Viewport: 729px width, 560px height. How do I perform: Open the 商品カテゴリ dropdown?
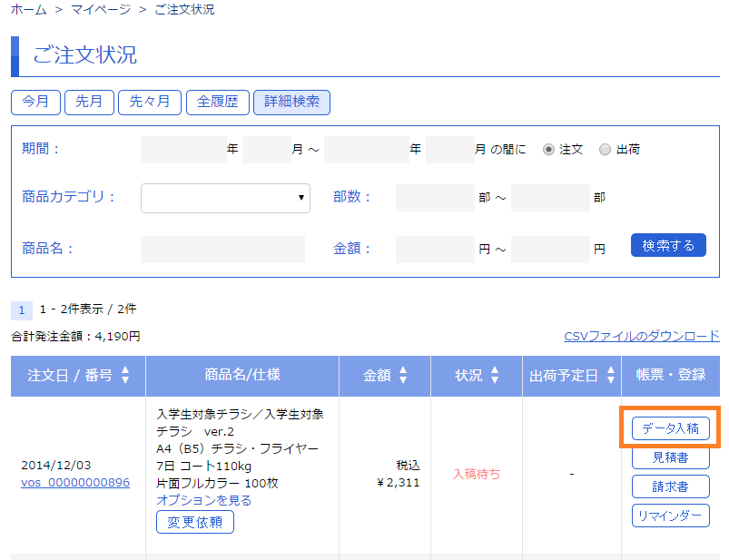[x=225, y=199]
